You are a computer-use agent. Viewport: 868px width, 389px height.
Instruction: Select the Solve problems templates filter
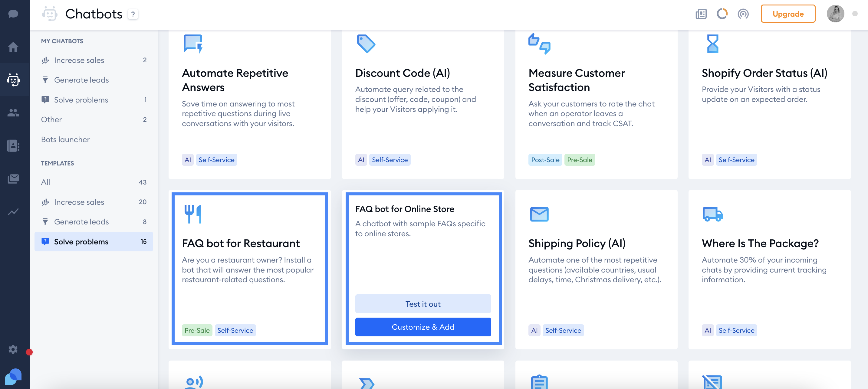(94, 241)
